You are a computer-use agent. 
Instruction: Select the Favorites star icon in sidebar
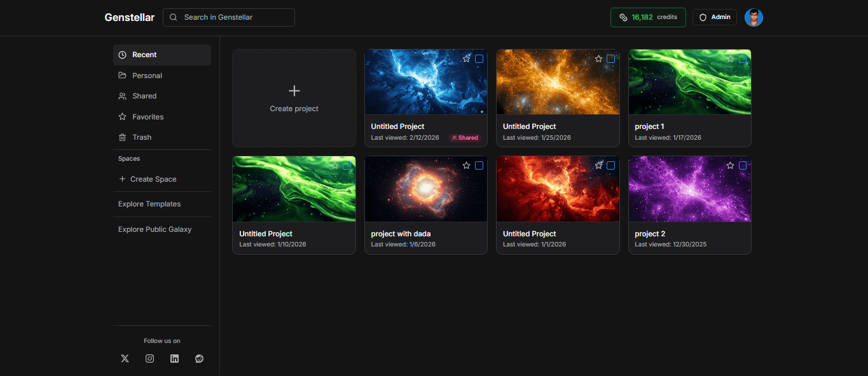pyautogui.click(x=122, y=117)
